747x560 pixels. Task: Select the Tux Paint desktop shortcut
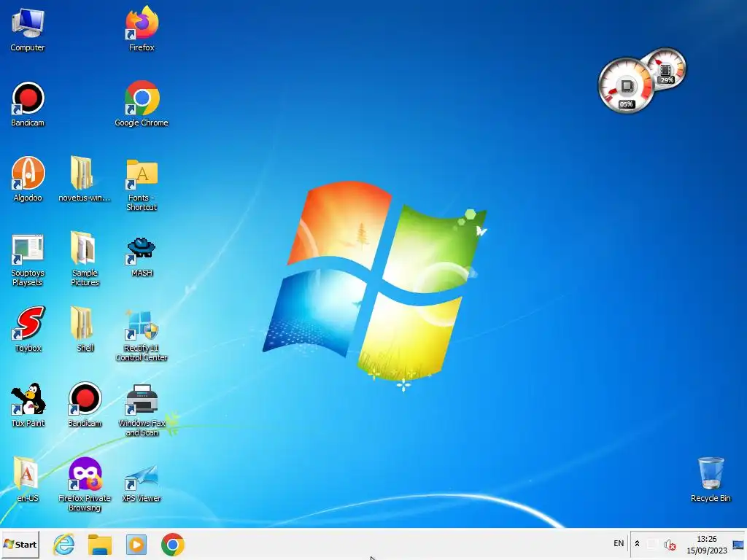(28, 405)
